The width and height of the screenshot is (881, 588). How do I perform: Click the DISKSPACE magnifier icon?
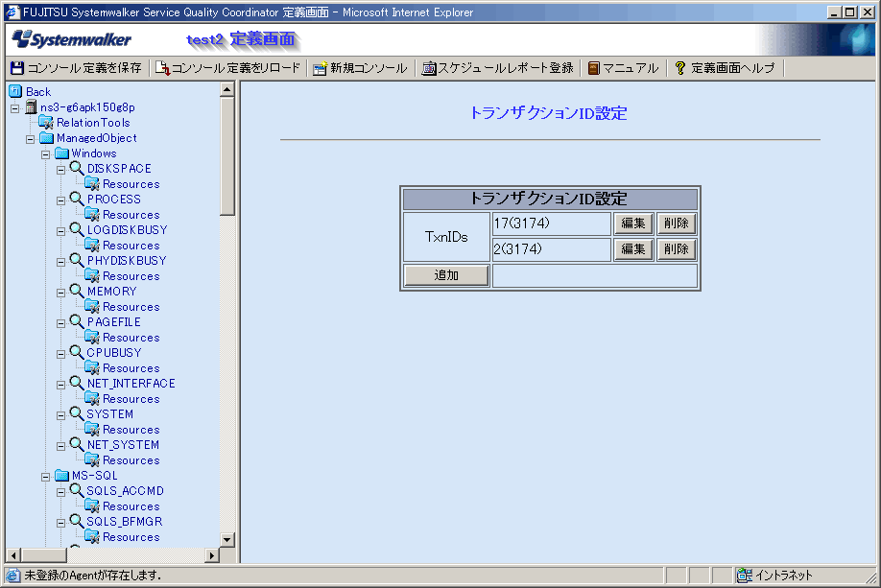tap(77, 168)
